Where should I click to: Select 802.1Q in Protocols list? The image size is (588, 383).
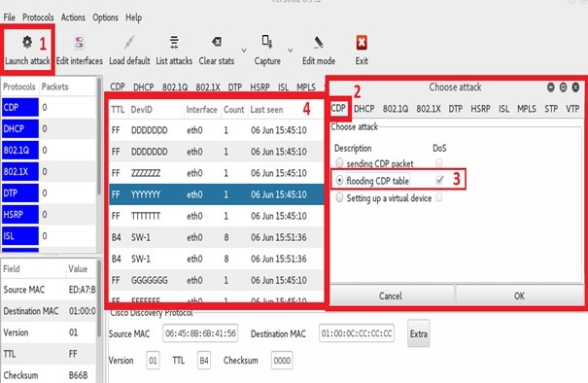(x=20, y=150)
